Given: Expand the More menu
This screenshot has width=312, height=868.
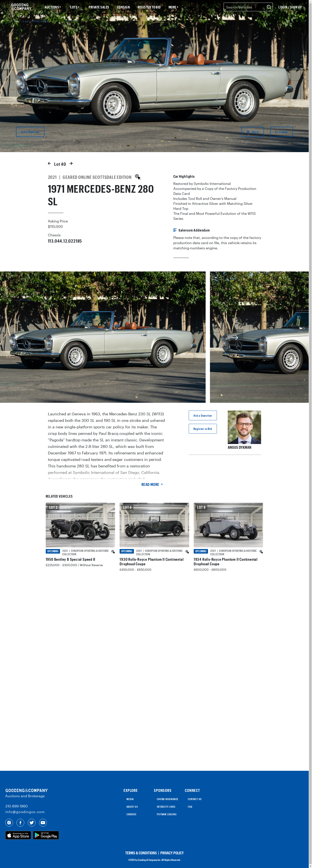Looking at the screenshot, I should tap(173, 7).
